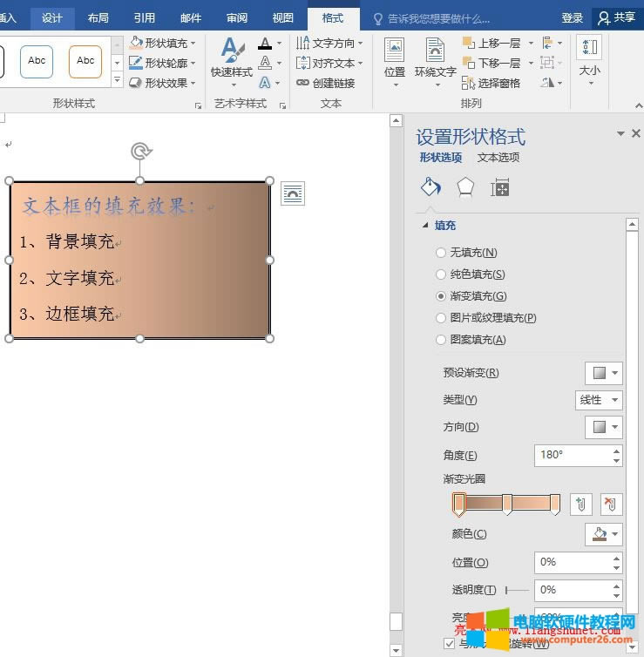Click Text Options in the format pane
This screenshot has height=657, width=644.
(498, 158)
